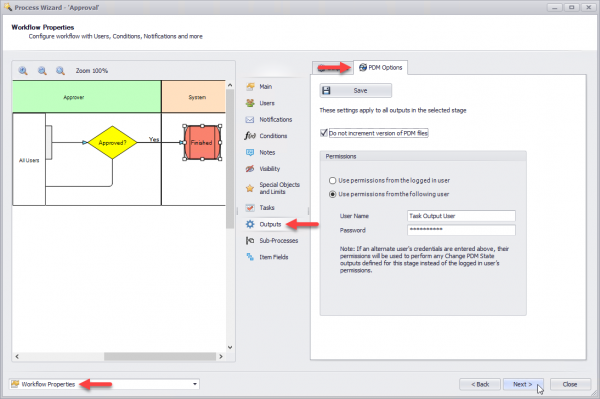
Task: Click the User Name input field
Action: coord(461,216)
